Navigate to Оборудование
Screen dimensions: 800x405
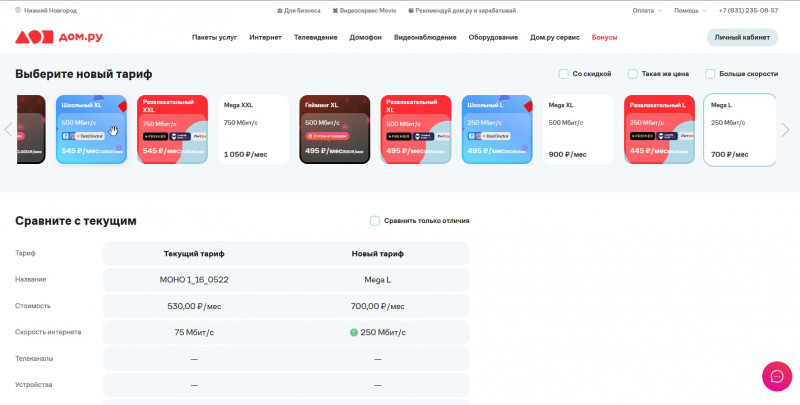click(493, 37)
